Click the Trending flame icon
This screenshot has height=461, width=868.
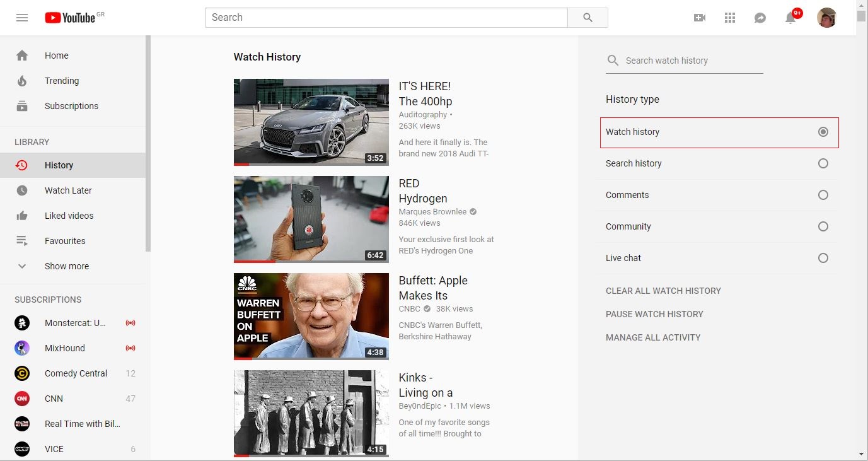22,81
